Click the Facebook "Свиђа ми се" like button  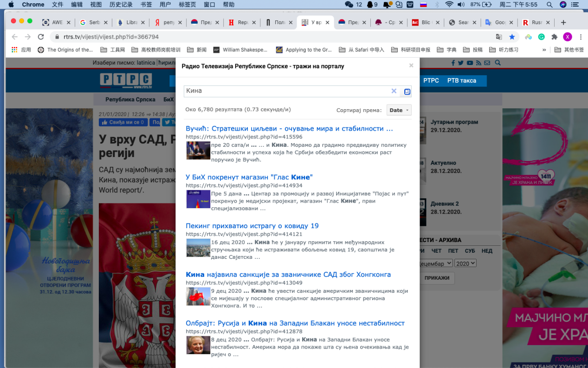[123, 122]
